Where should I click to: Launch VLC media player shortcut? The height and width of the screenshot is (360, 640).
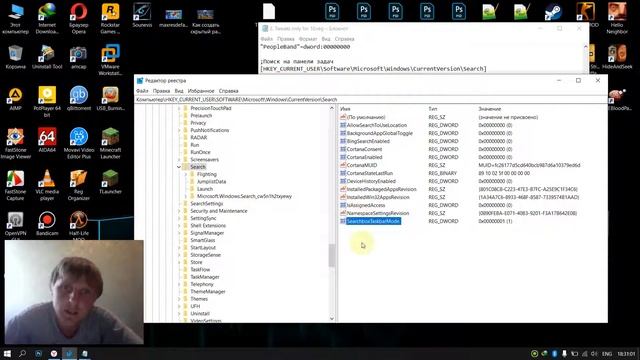[47, 185]
